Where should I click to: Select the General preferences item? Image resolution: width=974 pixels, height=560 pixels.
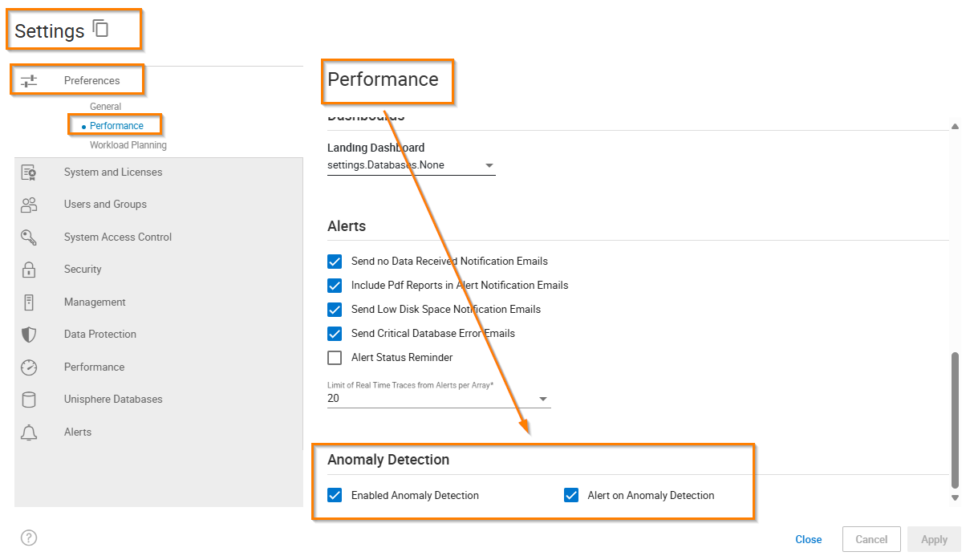point(105,107)
